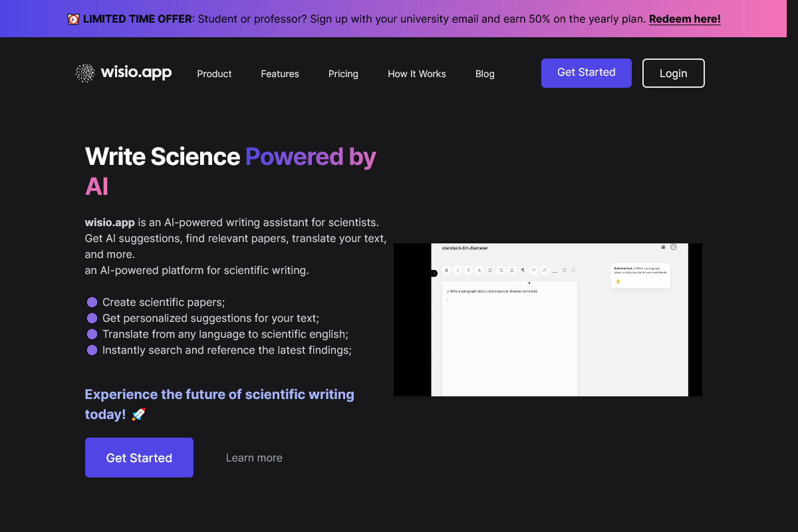Toggle bold formatting in the editor toolbar
The height and width of the screenshot is (532, 798).
pos(446,270)
